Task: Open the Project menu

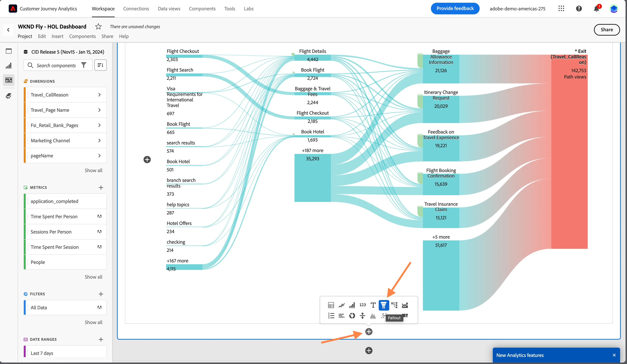Action: point(25,36)
